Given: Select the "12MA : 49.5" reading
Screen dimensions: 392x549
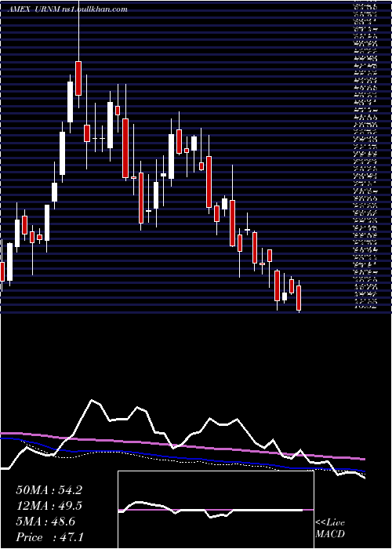Looking at the screenshot, I should [49, 506].
